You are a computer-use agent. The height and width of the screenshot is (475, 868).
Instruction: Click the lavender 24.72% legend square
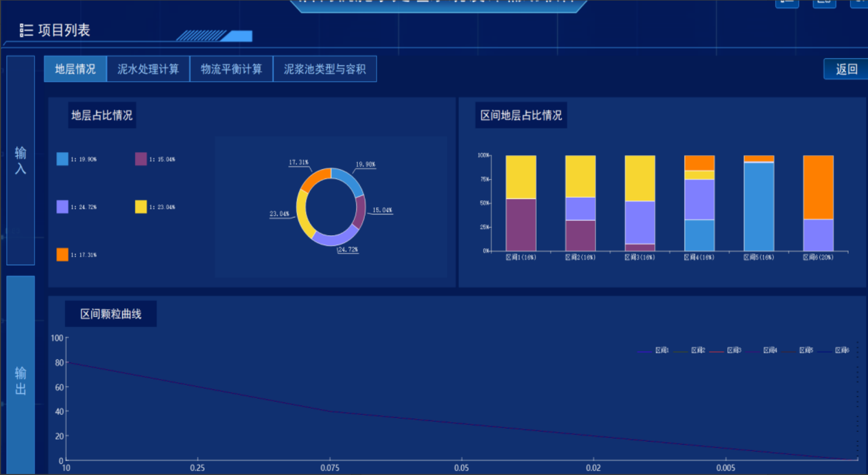coord(62,207)
